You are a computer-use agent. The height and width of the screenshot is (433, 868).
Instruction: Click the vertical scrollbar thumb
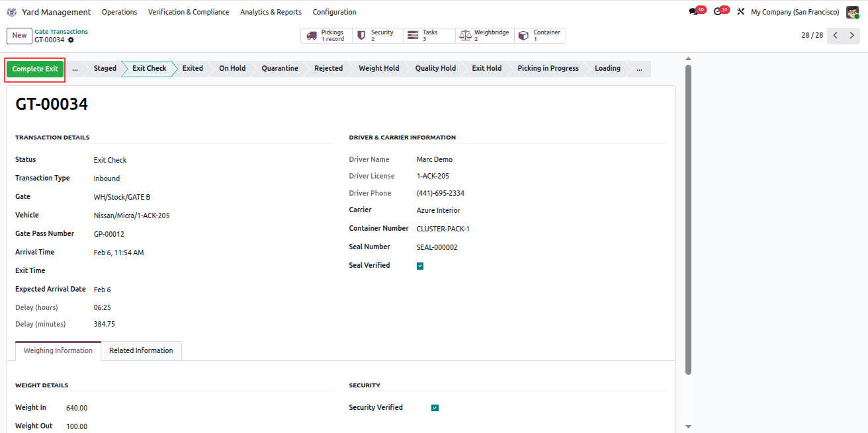pyautogui.click(x=688, y=219)
